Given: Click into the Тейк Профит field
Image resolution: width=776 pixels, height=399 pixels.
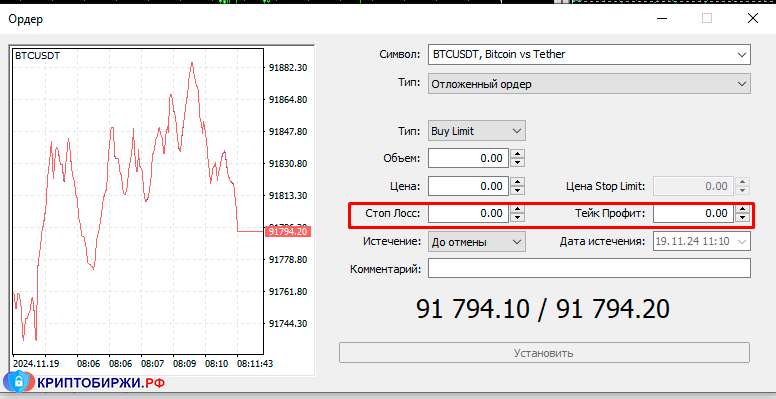Looking at the screenshot, I should click(693, 213).
